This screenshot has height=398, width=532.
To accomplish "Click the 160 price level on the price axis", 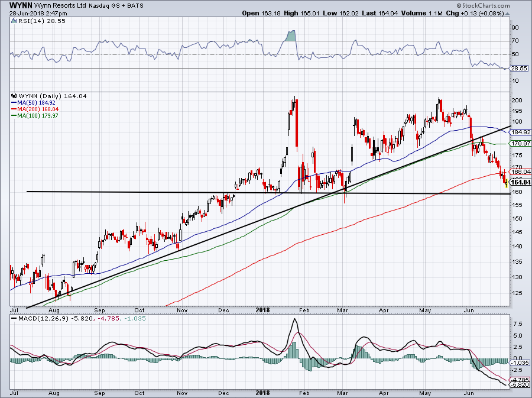I will click(518, 192).
